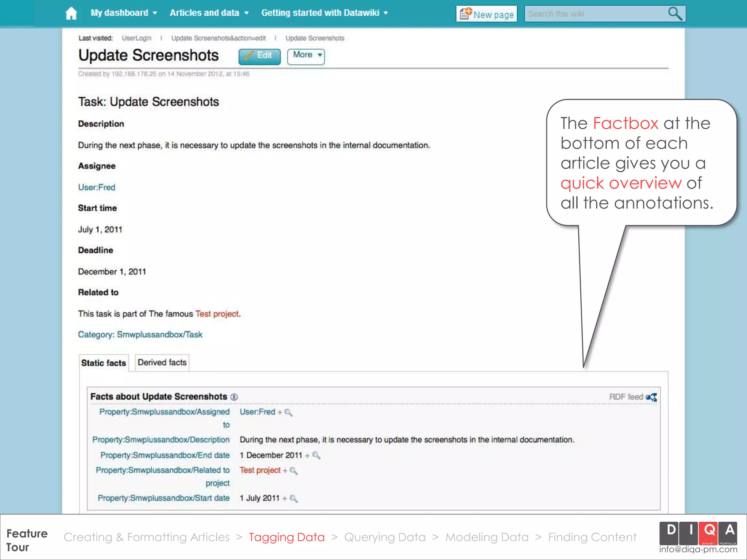Click 'Querying Data' tour step
The height and width of the screenshot is (560, 747).
point(385,537)
